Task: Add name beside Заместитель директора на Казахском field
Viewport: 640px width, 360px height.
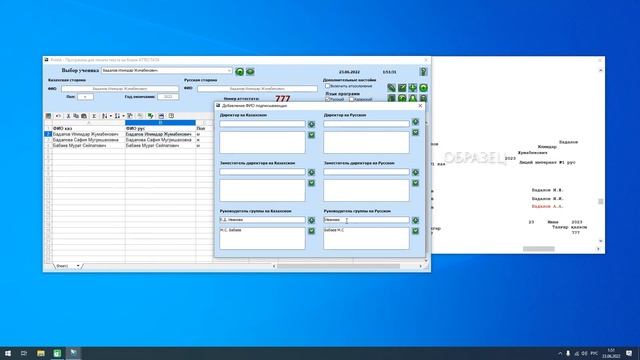Action: (311, 173)
